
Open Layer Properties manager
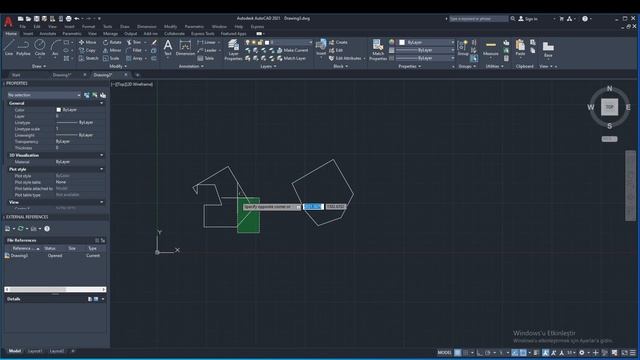coord(233,50)
